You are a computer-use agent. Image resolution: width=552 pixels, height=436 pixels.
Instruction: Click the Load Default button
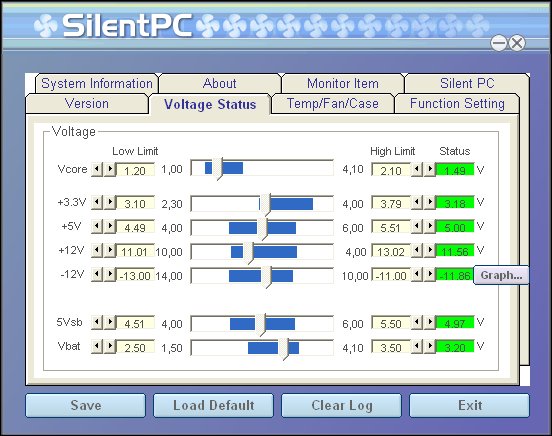[213, 405]
